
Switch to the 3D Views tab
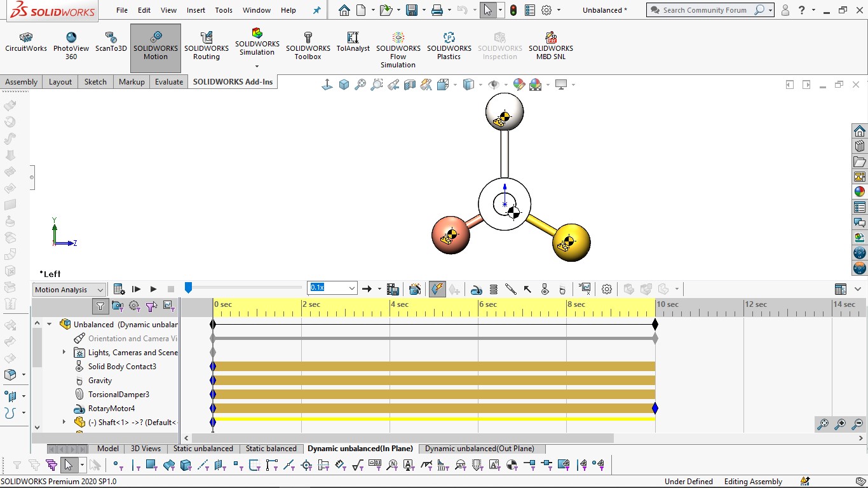point(146,449)
